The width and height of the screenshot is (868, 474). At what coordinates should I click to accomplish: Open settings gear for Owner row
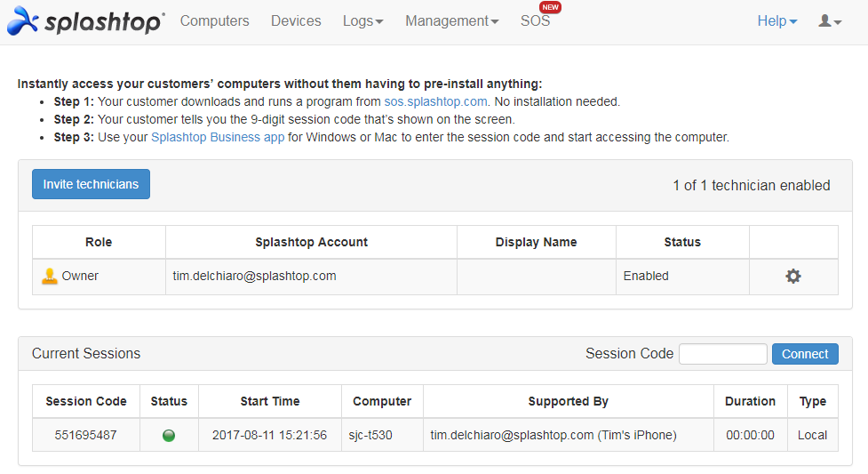(x=792, y=277)
